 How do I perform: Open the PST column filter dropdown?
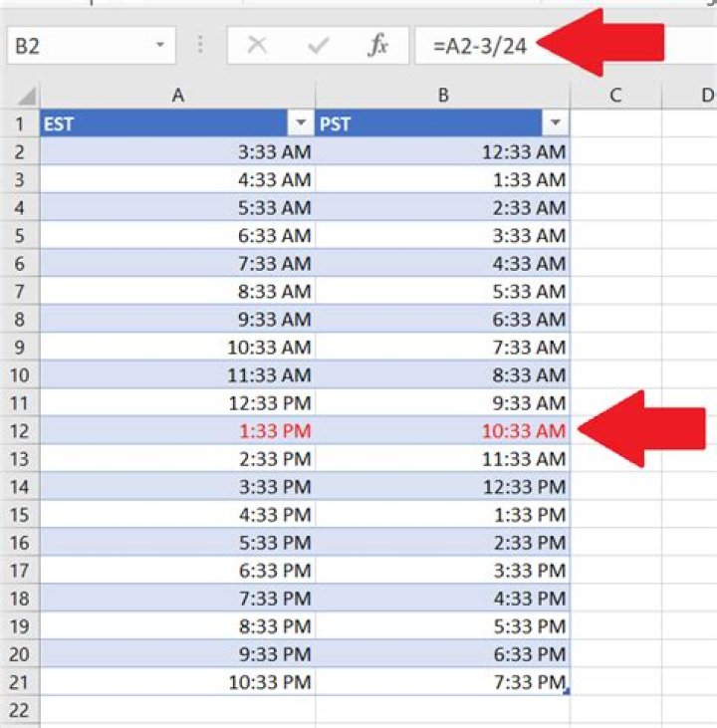(x=556, y=123)
